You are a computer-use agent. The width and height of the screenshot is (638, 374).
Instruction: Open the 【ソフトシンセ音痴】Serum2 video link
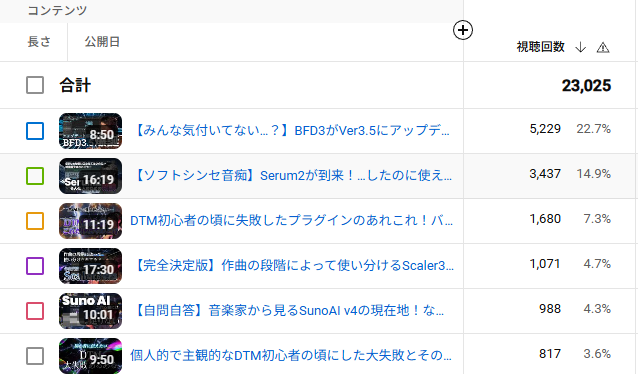pos(292,175)
